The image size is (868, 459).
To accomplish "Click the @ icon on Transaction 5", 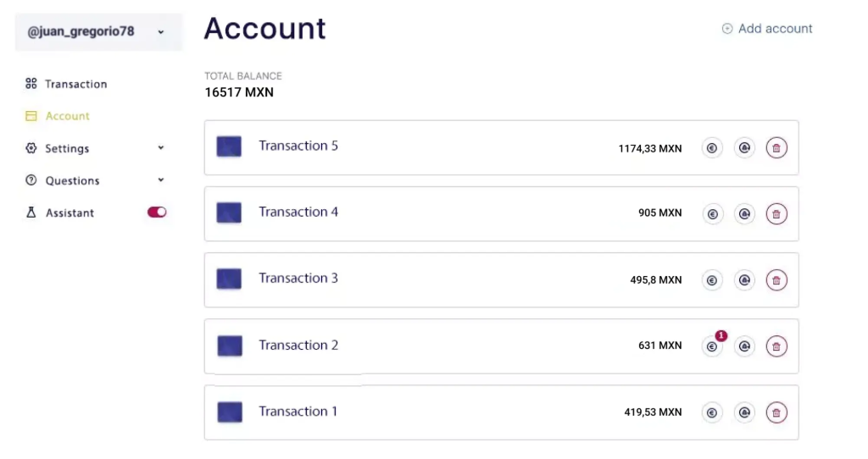I will pos(744,148).
